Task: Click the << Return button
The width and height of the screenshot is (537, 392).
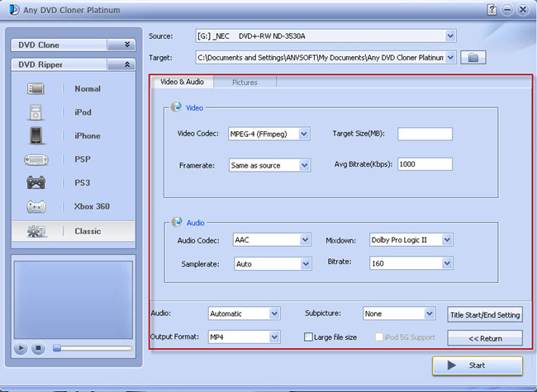Action: click(x=485, y=338)
